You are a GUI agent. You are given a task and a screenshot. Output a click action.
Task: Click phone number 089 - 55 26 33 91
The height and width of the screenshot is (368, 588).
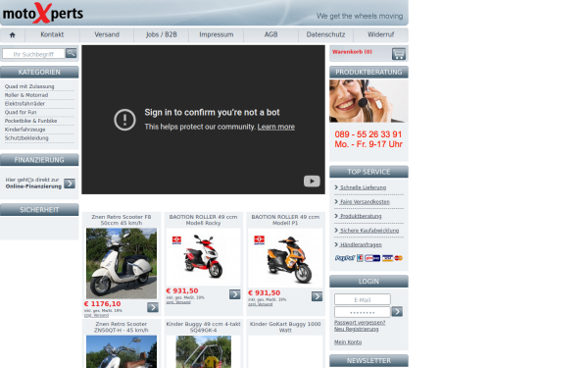[x=368, y=134]
